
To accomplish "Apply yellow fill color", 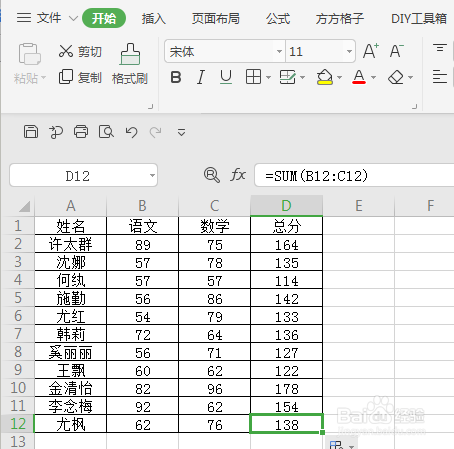I will [x=325, y=77].
